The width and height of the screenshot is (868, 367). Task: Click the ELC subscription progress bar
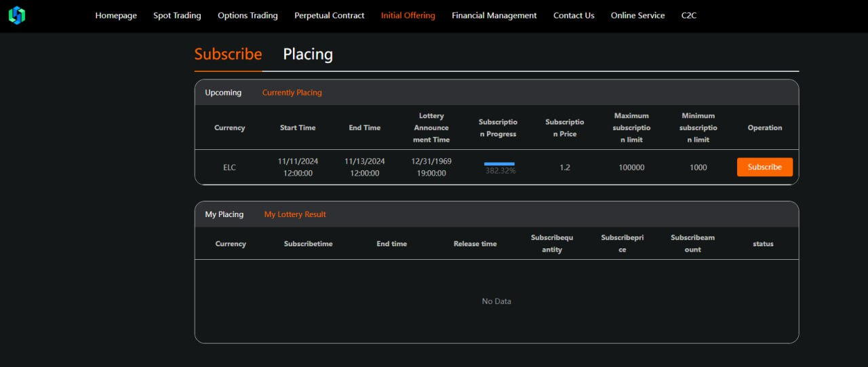(499, 163)
